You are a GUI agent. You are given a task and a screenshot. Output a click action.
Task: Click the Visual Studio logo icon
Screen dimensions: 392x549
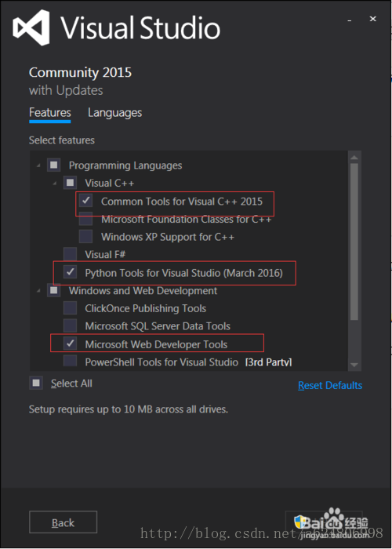pyautogui.click(x=31, y=27)
